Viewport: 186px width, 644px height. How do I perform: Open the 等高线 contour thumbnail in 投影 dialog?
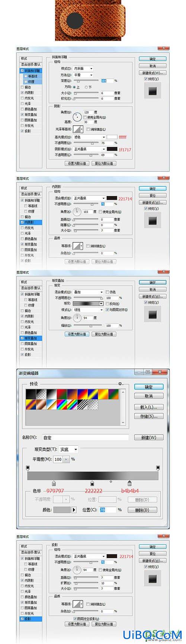(77, 604)
